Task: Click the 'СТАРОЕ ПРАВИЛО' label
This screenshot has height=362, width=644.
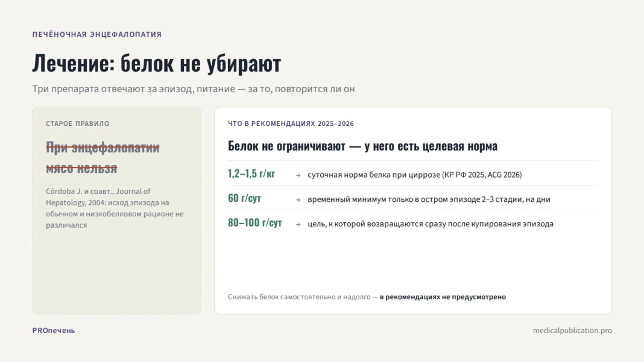Action: [78, 123]
